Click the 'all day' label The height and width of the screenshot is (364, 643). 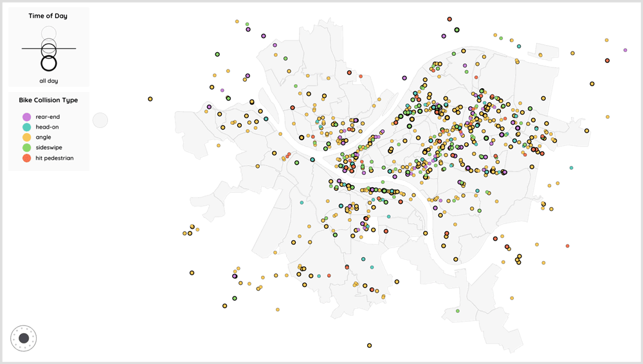(x=49, y=81)
